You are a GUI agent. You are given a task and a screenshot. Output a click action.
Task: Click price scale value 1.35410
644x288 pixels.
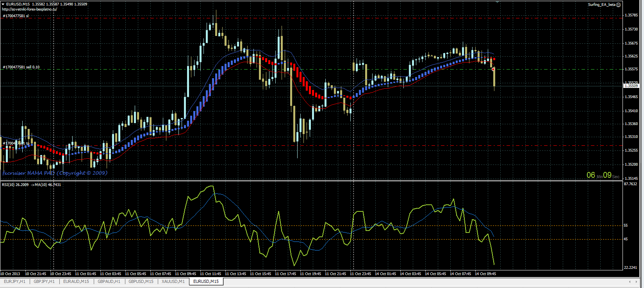[632, 111]
